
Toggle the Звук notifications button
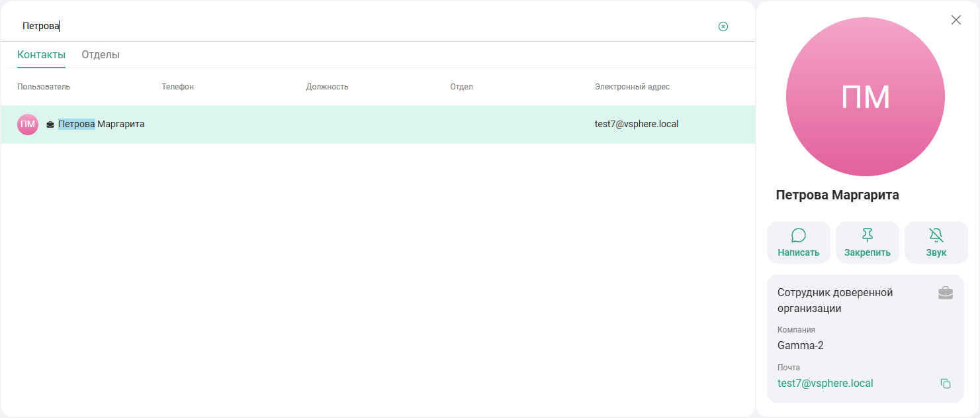click(x=936, y=242)
